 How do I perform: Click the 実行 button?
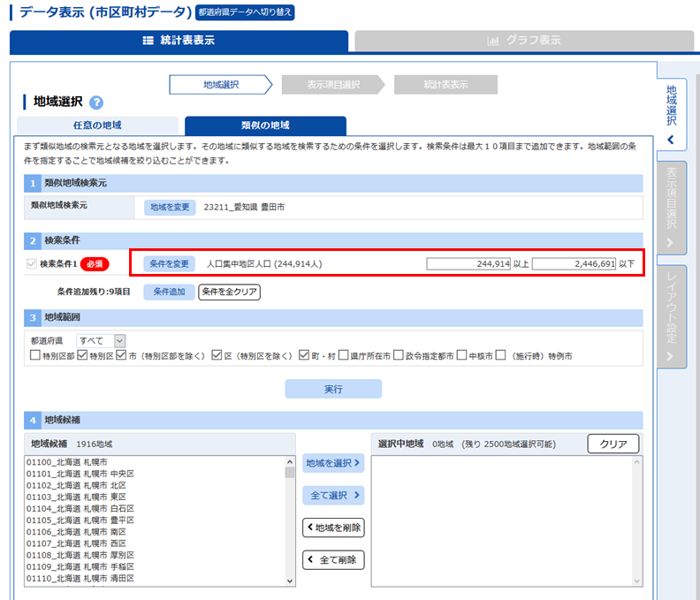(x=333, y=389)
